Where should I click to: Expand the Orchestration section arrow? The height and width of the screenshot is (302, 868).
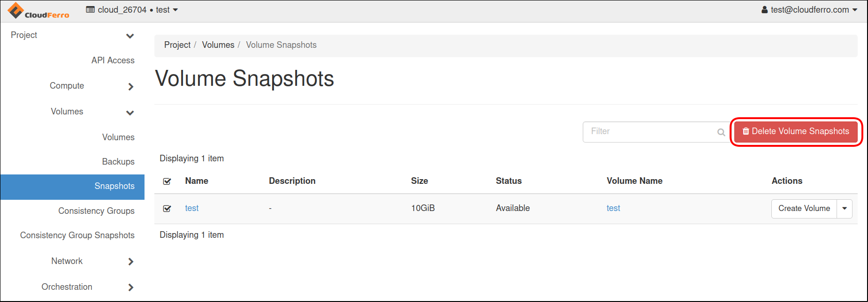tap(131, 287)
